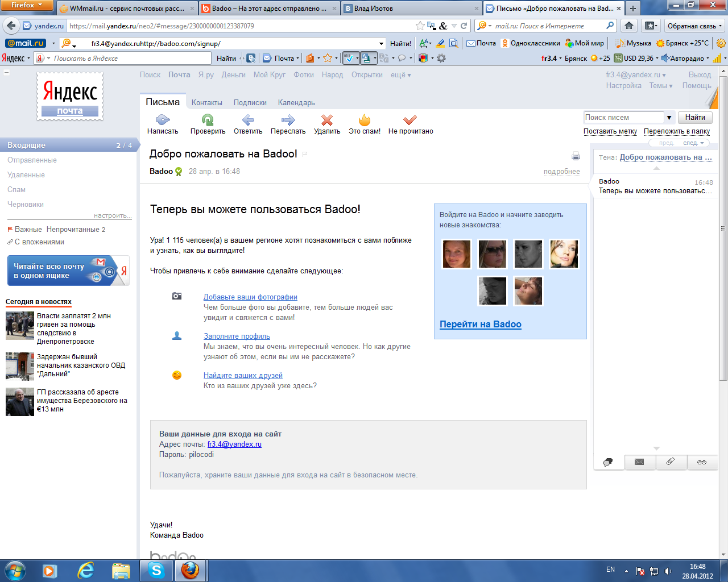This screenshot has height=582, width=728.
Task: Click the page vertical scrollbar thumb
Action: pos(723,227)
